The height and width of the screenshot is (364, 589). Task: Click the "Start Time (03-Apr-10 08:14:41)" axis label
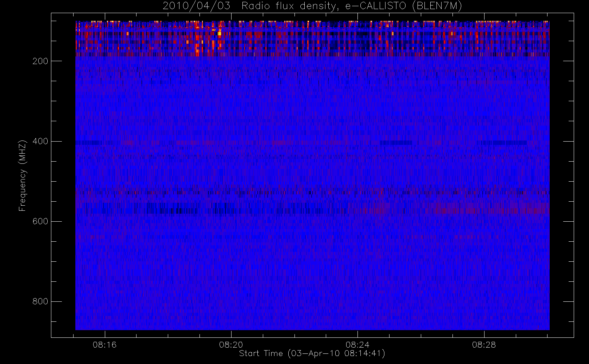pos(312,353)
